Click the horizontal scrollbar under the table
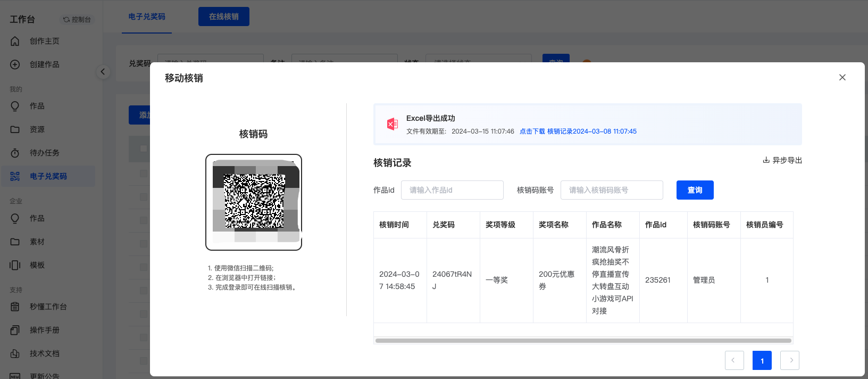 (583, 341)
